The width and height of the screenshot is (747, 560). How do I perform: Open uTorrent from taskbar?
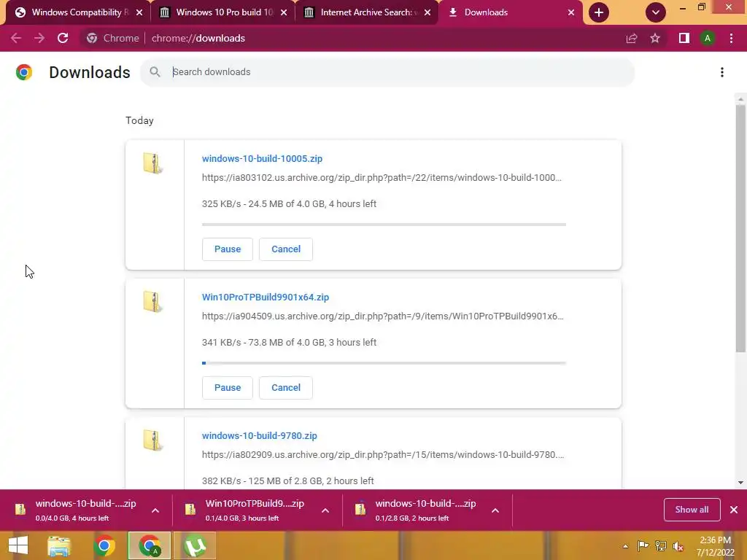pos(195,545)
